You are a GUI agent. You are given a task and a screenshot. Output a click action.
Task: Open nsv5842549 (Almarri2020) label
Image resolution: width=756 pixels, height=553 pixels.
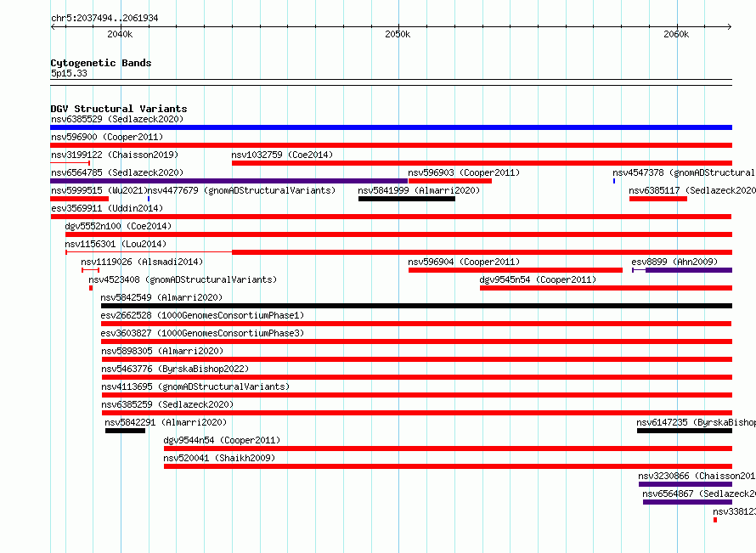point(161,297)
